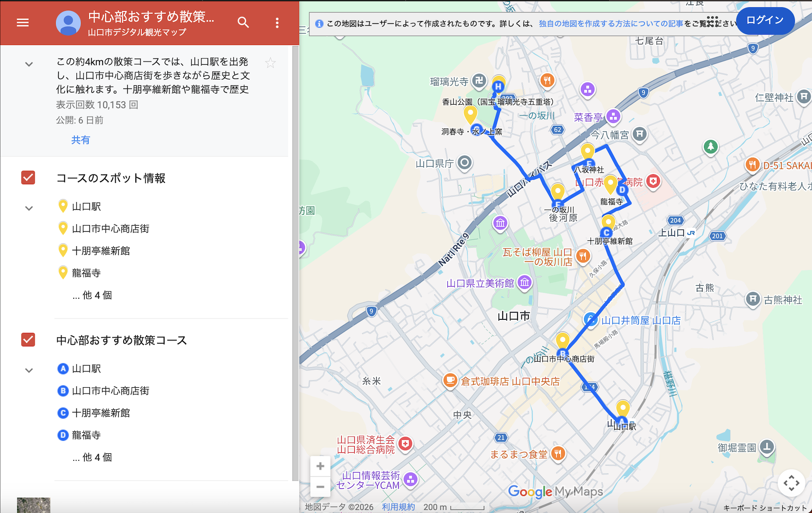Click the 山口県立美術館 museum marker
This screenshot has height=513, width=812.
pos(524,283)
